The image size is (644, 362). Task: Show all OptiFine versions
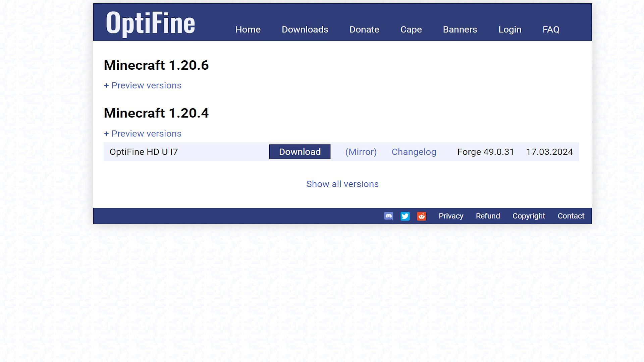point(342,184)
